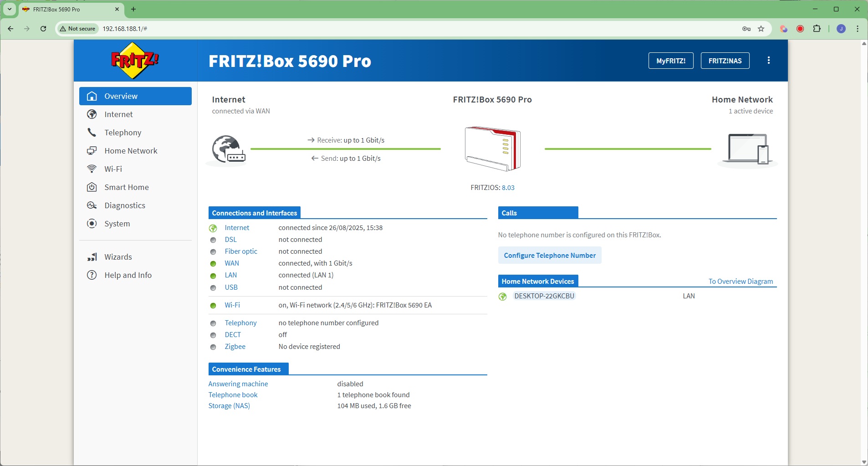The width and height of the screenshot is (868, 466).
Task: Open the DSL connection link
Action: point(230,240)
